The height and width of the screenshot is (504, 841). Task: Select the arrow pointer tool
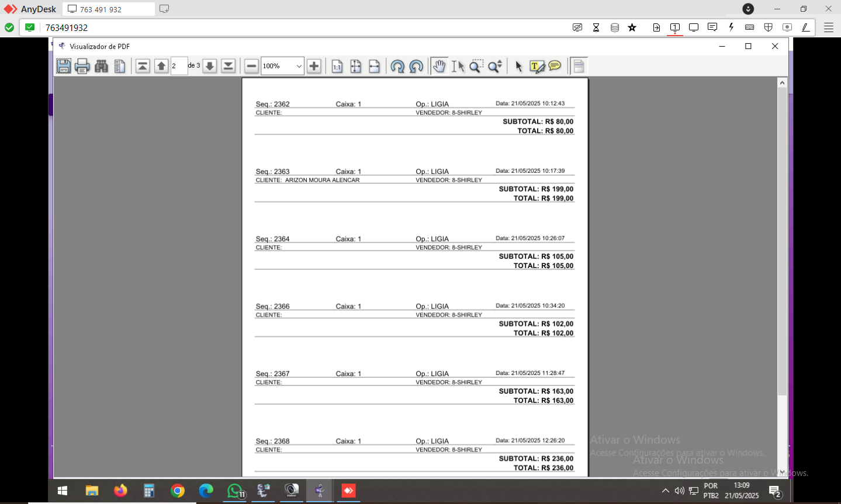518,66
